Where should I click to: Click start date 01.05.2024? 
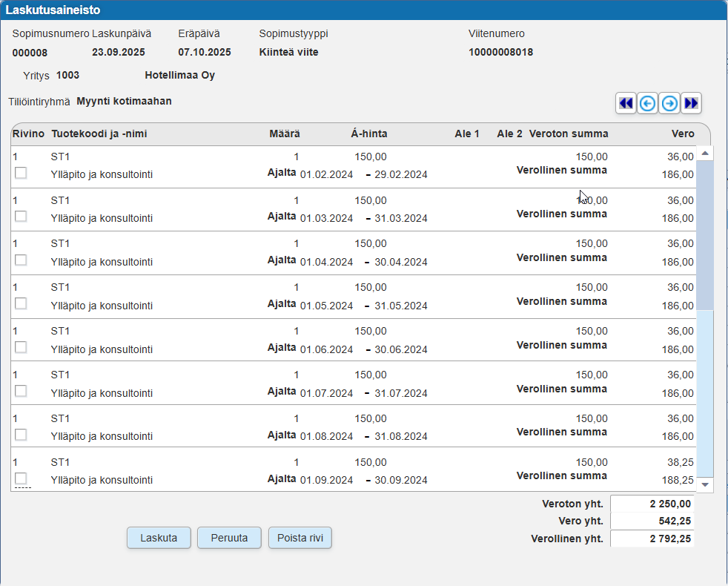tap(326, 306)
